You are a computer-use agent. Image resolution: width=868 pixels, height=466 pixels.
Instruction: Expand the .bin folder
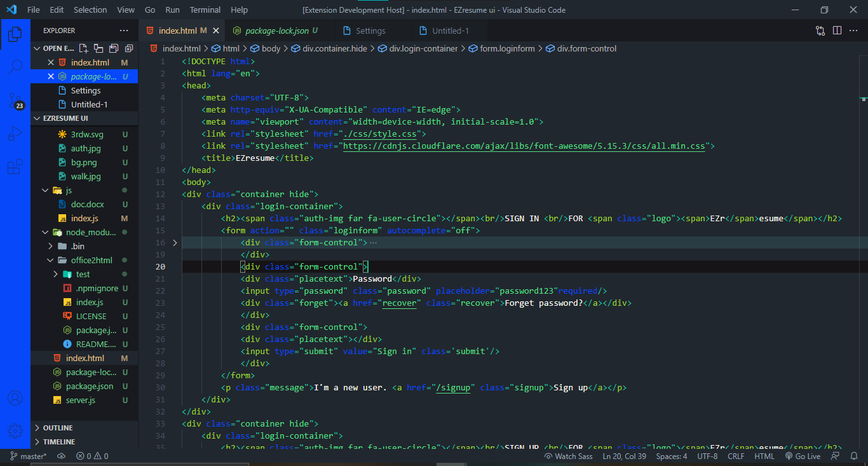tap(51, 246)
